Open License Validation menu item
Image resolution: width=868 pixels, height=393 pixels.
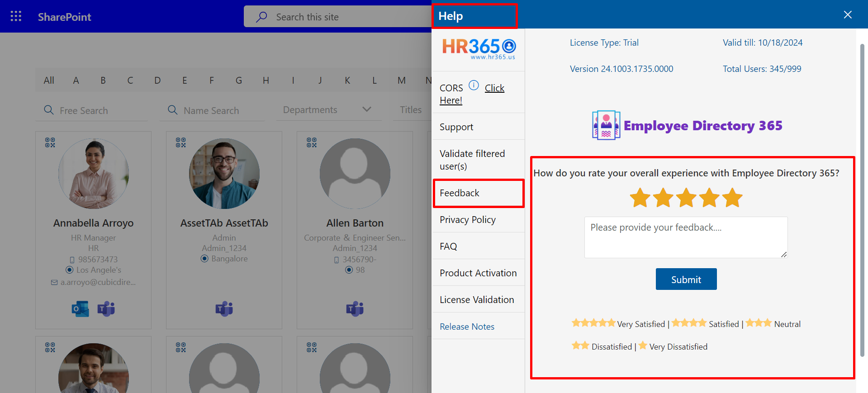(x=479, y=299)
